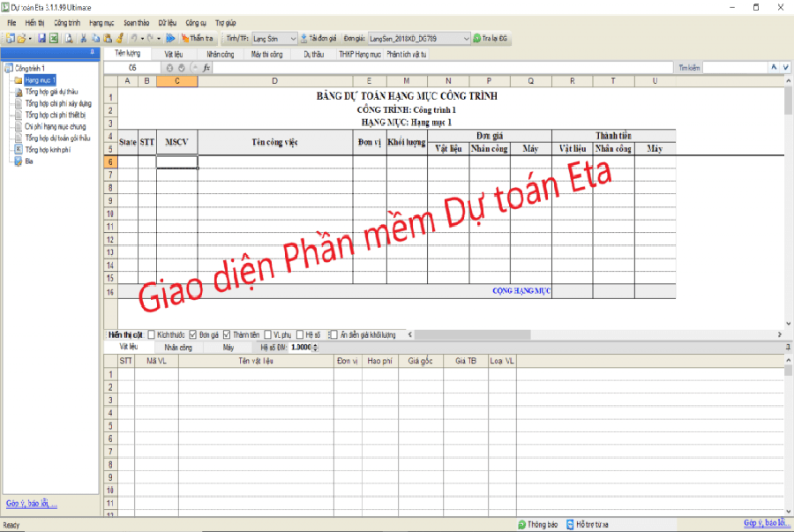This screenshot has height=532, width=794.
Task: Switch to the Dự thầu tab
Action: 314,54
